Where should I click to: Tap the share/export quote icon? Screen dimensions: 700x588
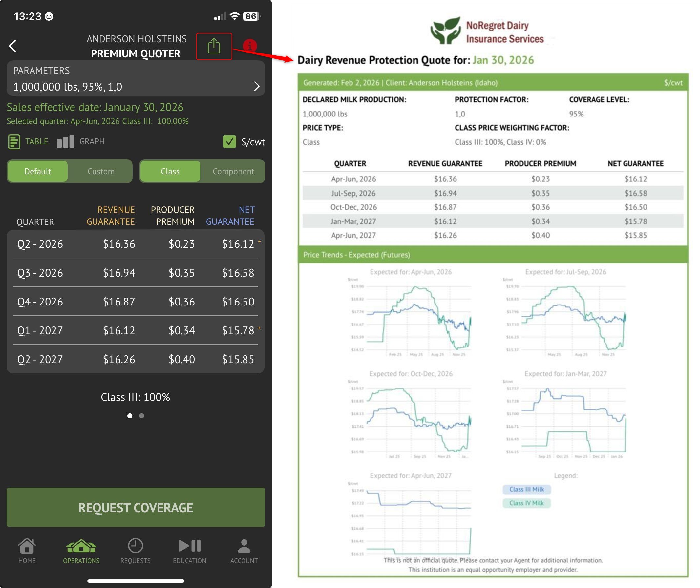(214, 46)
